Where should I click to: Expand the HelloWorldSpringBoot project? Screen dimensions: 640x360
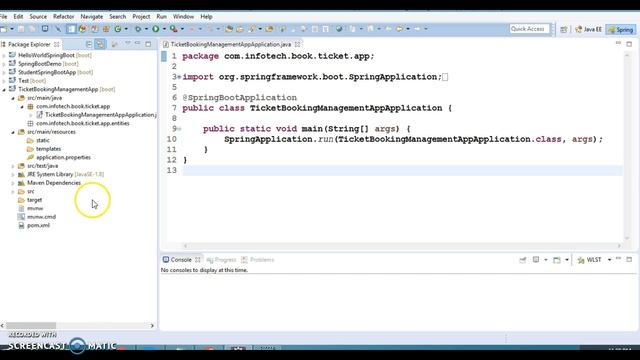[x=4, y=55]
